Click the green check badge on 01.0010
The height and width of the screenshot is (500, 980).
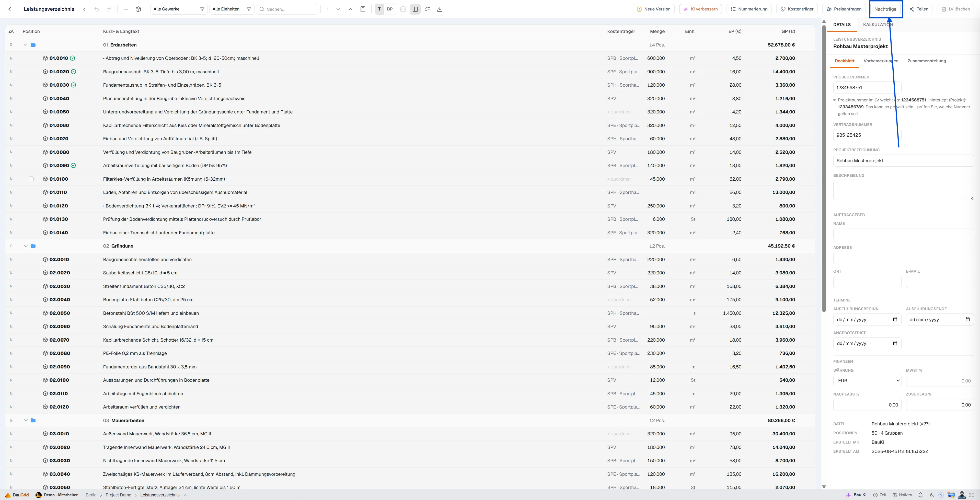[72, 58]
